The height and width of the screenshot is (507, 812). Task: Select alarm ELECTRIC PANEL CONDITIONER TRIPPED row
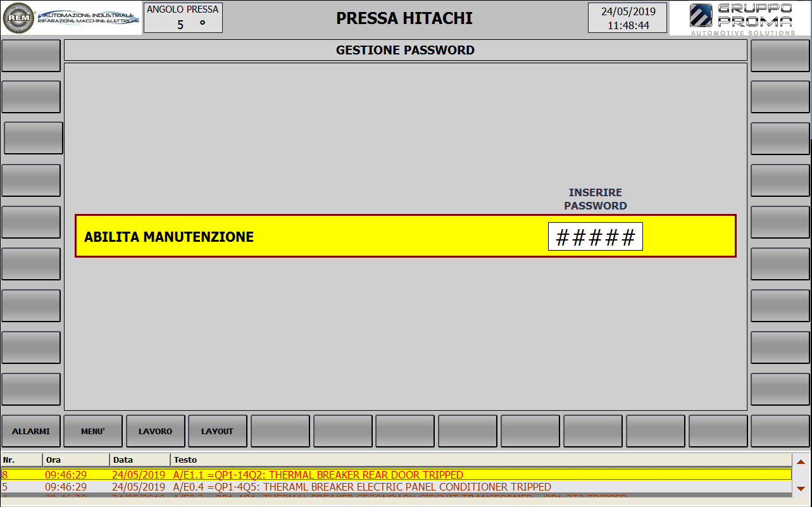point(396,487)
